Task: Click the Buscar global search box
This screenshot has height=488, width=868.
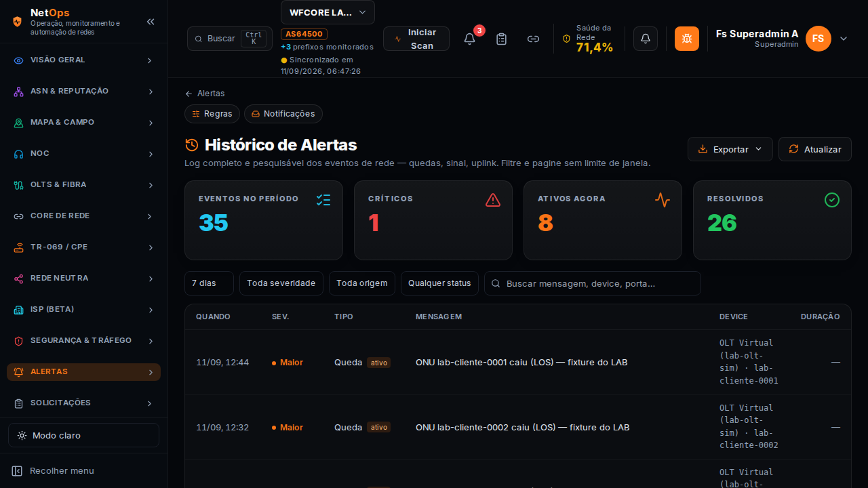Action: tap(230, 39)
